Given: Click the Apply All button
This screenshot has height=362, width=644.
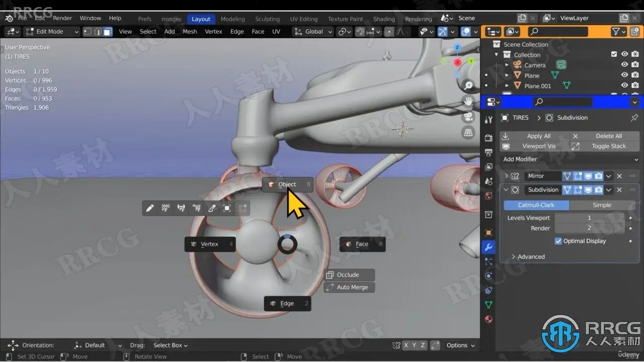Looking at the screenshot, I should 534,136.
